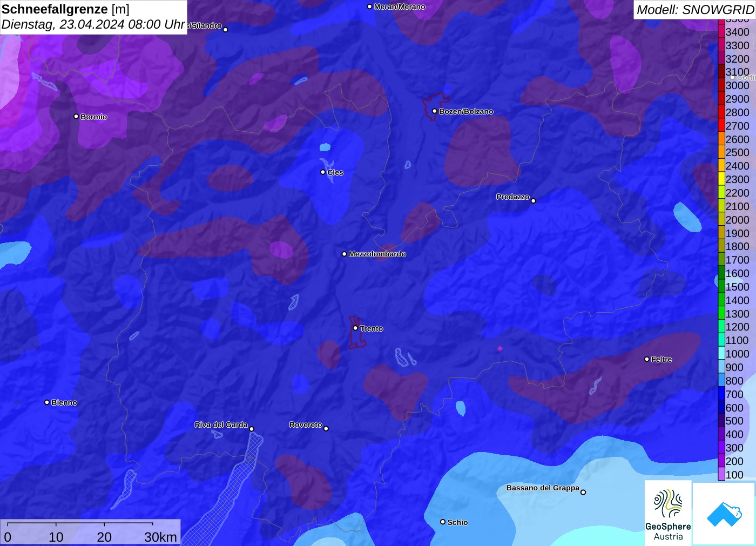Select the Bozen/Bolzano city marker dot

(435, 111)
